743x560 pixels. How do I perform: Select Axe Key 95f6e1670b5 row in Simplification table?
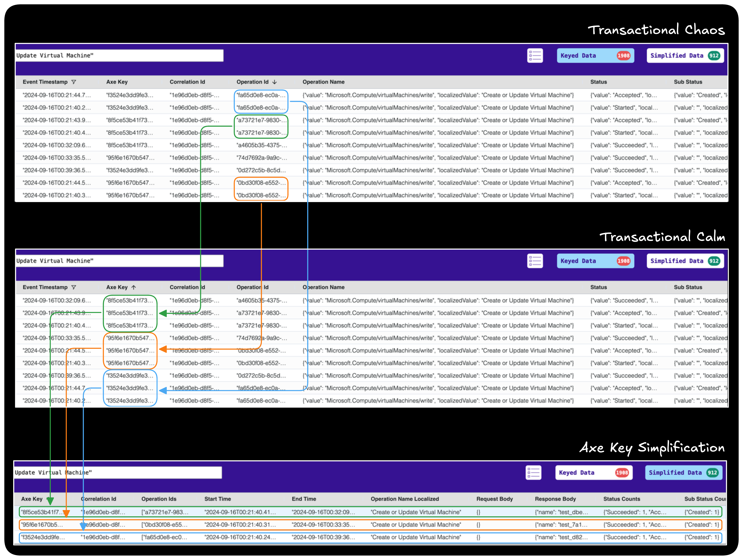(x=370, y=525)
